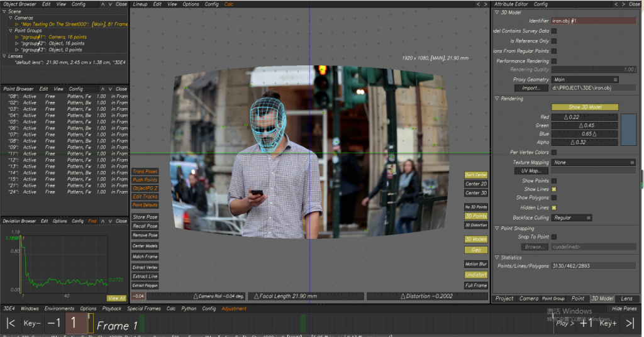The image size is (644, 337).
Task: Click Deviation Browser down arrow icon
Action: pos(110,221)
